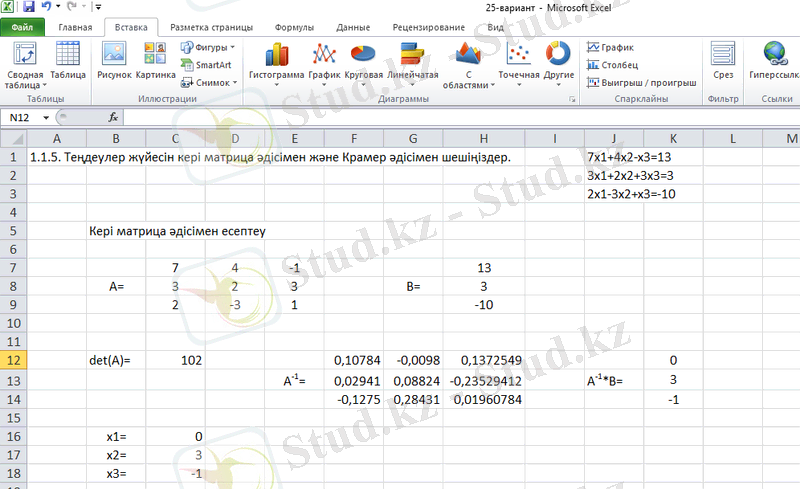Insert a С областями area chart
The image size is (800, 489).
coord(468,65)
